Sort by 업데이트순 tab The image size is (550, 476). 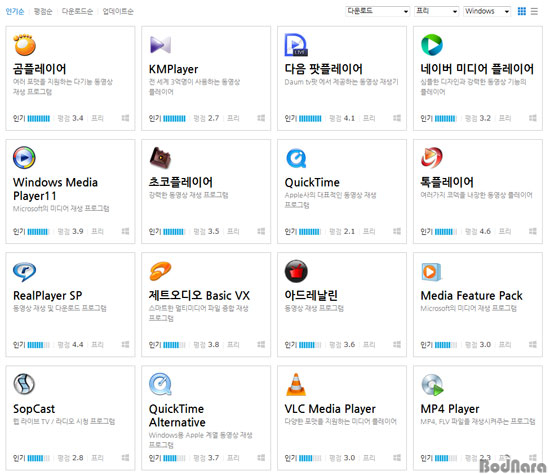pos(118,12)
